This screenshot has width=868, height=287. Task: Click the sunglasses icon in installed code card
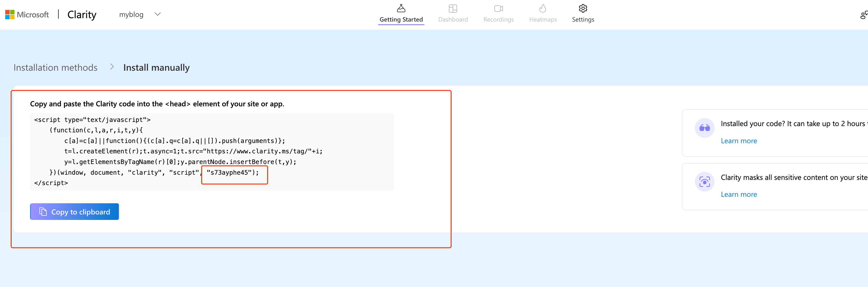[x=704, y=128]
